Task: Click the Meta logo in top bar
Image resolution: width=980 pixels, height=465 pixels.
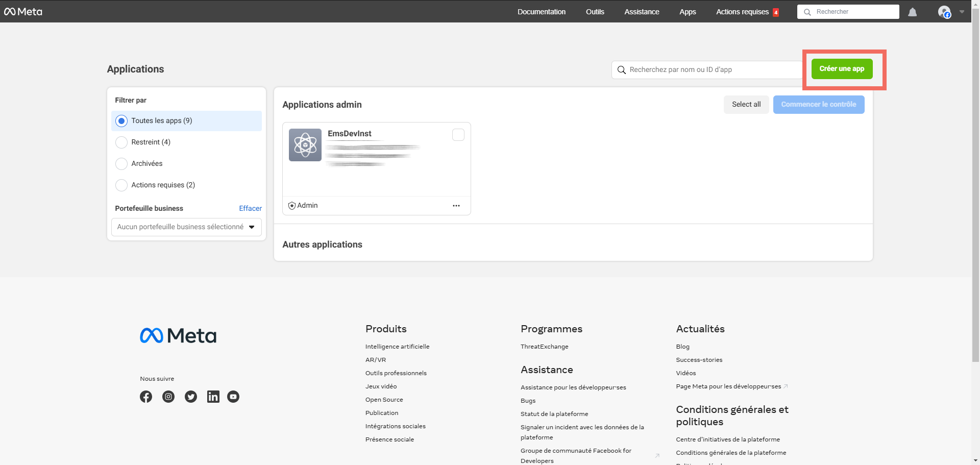Action: click(23, 11)
